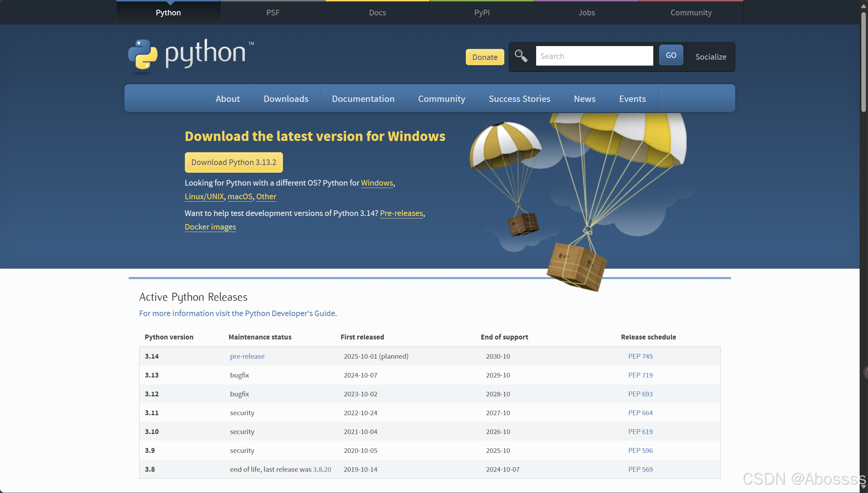
Task: Select the 3.12 version cell
Action: click(x=152, y=394)
